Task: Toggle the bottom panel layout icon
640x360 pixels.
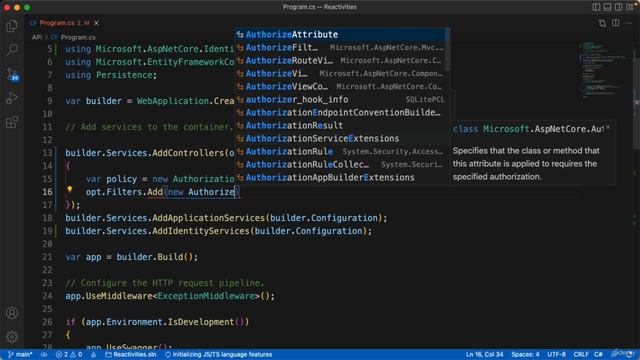Action: pyautogui.click(x=607, y=7)
